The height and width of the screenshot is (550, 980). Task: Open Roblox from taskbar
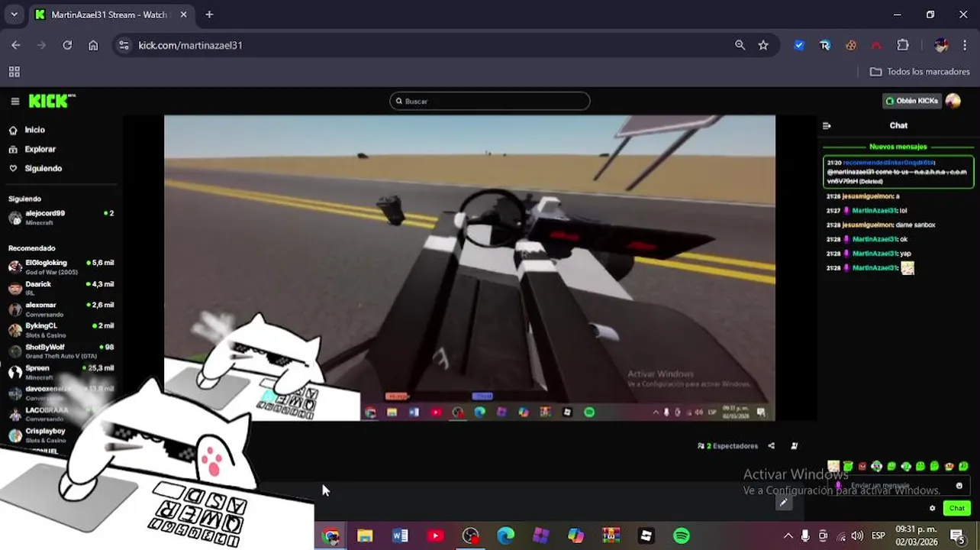(x=646, y=536)
